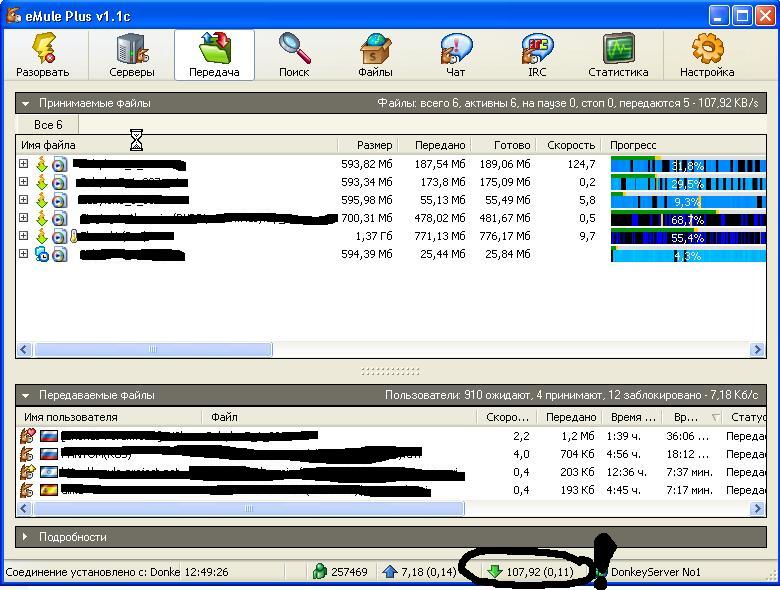
Task: Click the waiting clock icon of the 594,39 Мб file
Action: tap(42, 255)
